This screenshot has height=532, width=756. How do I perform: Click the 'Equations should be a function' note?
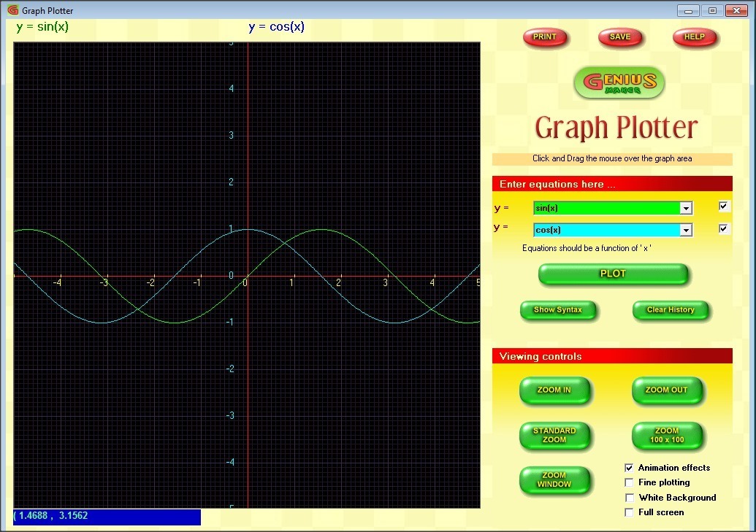(587, 248)
